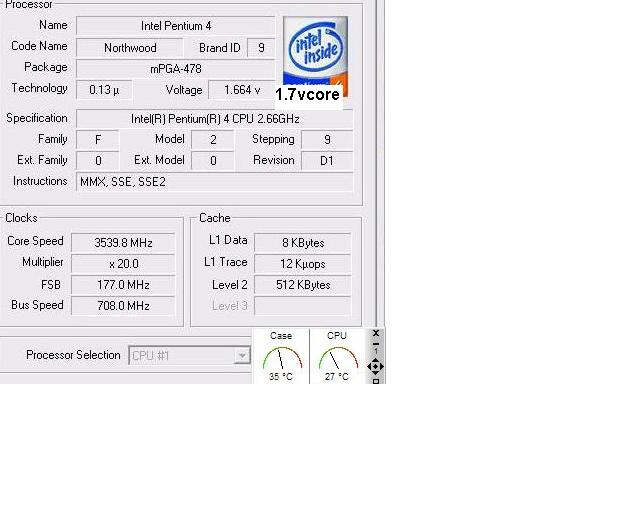The image size is (636, 507).
Task: Click the Stepping value 9
Action: click(327, 140)
